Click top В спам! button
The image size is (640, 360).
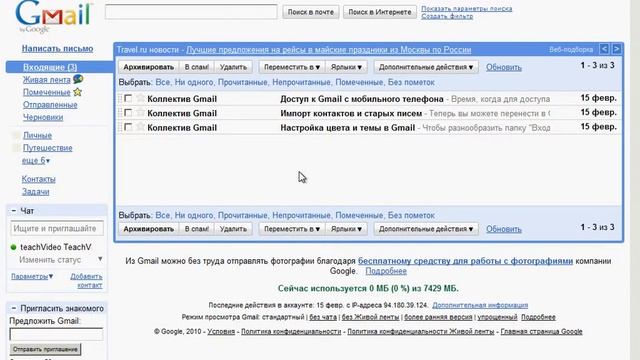click(197, 67)
